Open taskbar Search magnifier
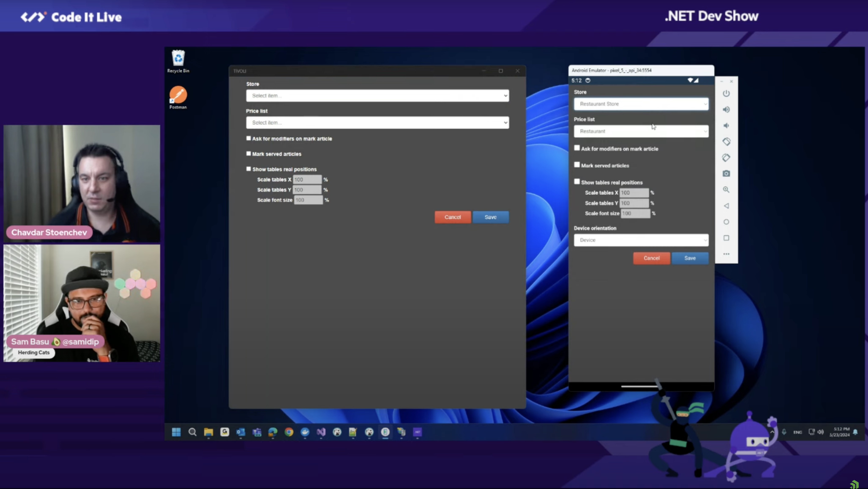 coord(192,432)
